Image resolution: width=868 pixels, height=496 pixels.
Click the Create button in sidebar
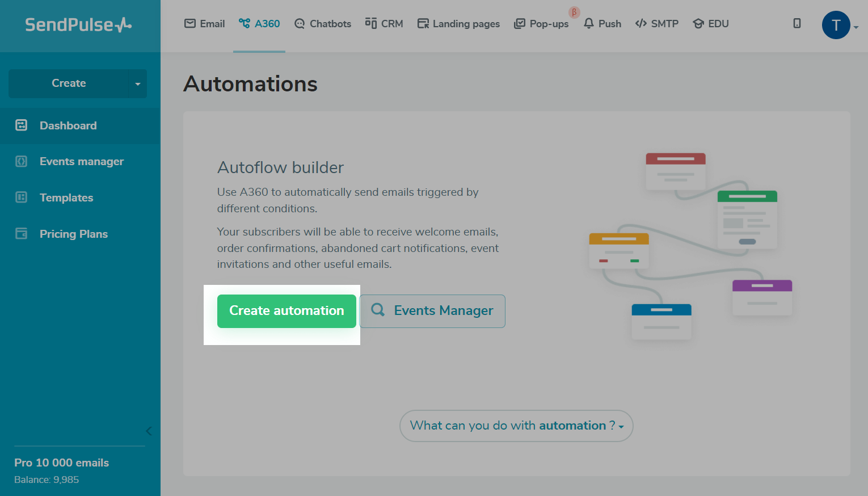point(69,83)
